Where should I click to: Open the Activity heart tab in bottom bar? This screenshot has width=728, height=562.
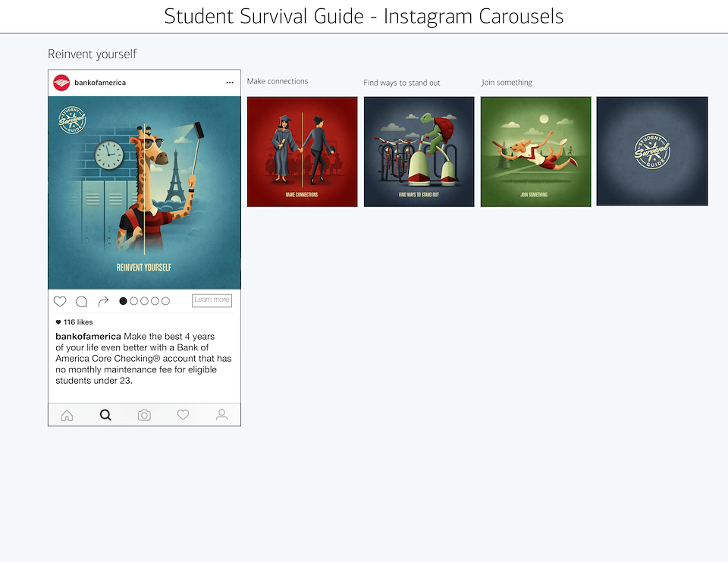(x=183, y=415)
